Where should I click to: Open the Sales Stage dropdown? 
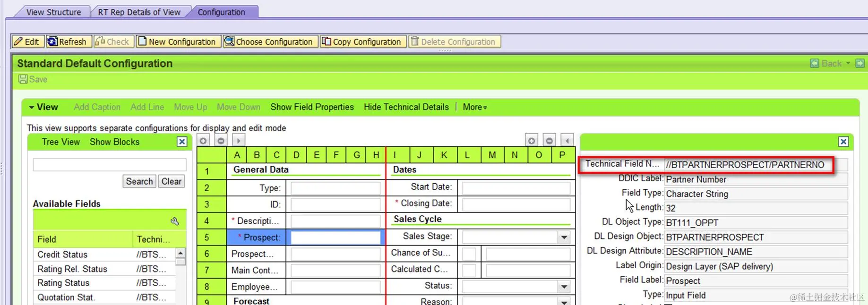564,237
